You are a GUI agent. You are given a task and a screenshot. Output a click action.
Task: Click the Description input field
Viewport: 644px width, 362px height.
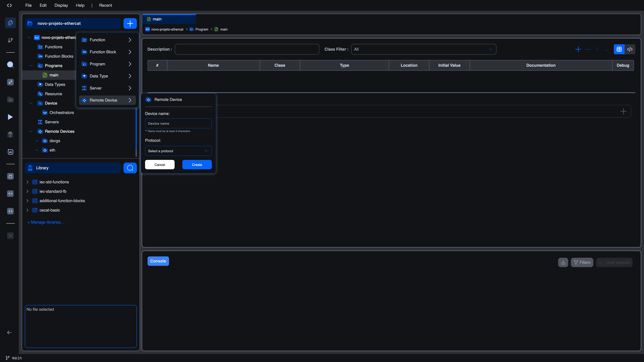(x=247, y=49)
